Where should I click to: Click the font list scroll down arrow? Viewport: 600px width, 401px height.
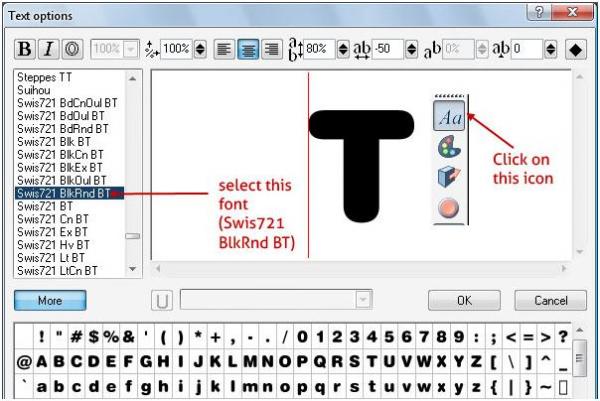[132, 269]
